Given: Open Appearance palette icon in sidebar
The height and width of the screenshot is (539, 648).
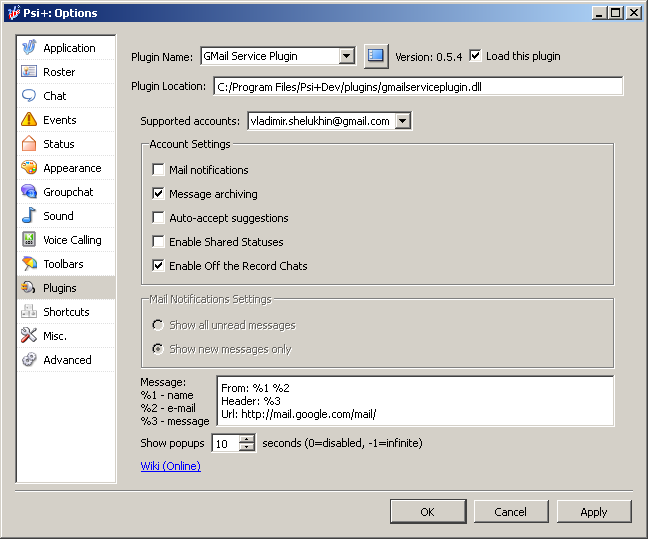Looking at the screenshot, I should pos(29,168).
